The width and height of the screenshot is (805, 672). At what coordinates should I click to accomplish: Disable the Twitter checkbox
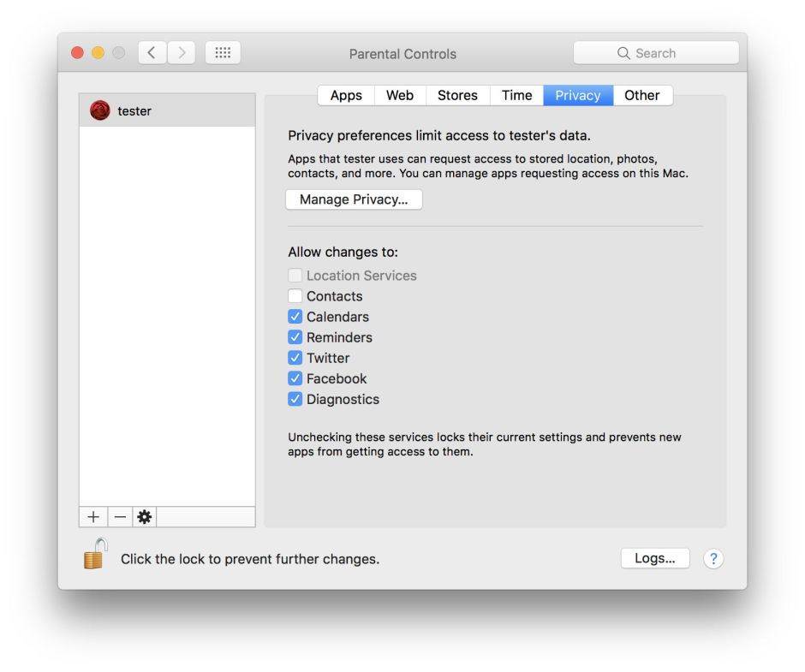point(295,358)
